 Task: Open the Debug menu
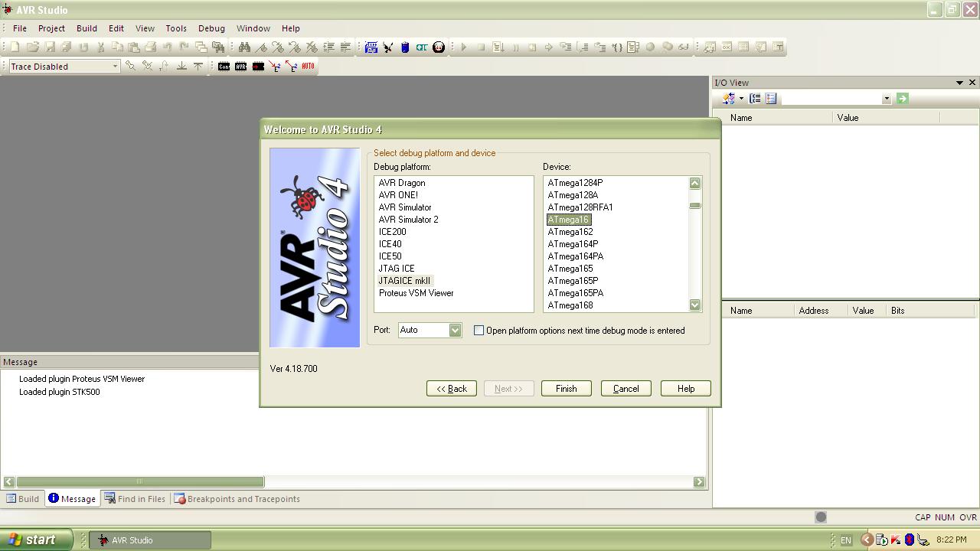[x=211, y=28]
